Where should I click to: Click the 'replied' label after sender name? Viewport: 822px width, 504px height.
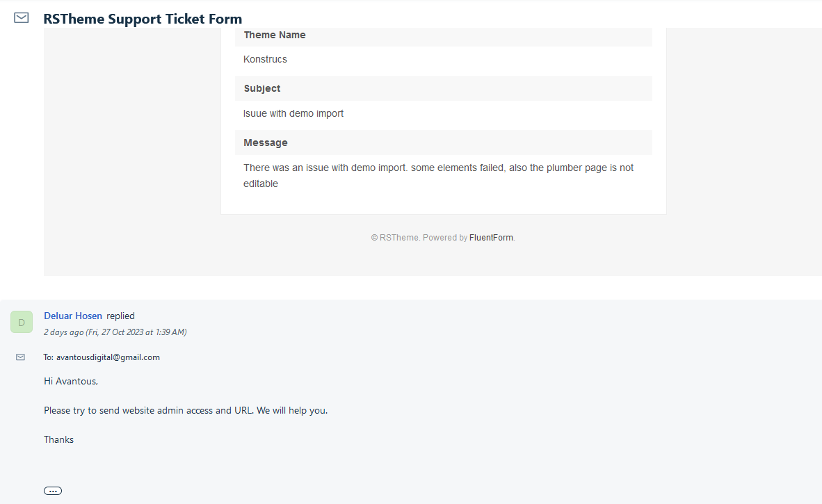click(120, 316)
